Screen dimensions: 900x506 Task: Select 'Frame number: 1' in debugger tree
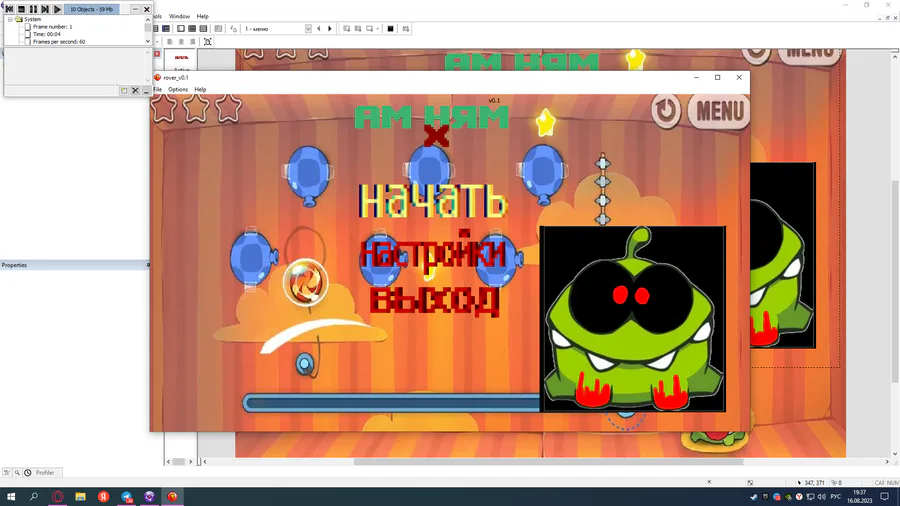click(x=52, y=26)
